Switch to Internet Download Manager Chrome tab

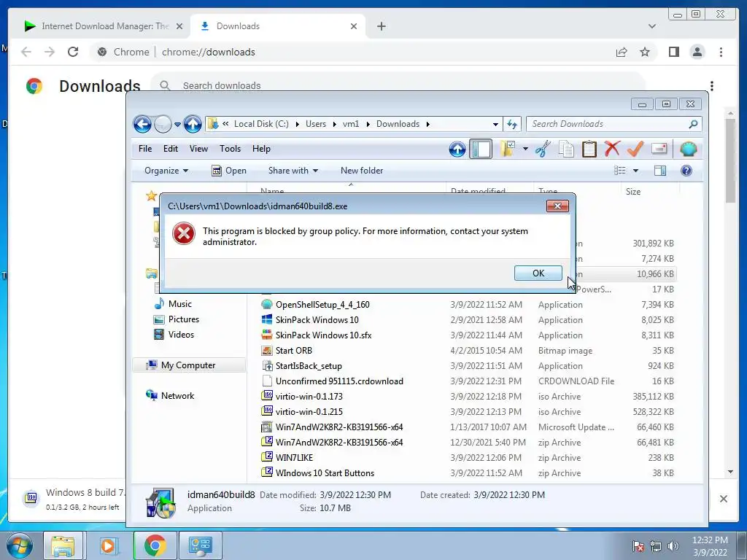coord(104,26)
